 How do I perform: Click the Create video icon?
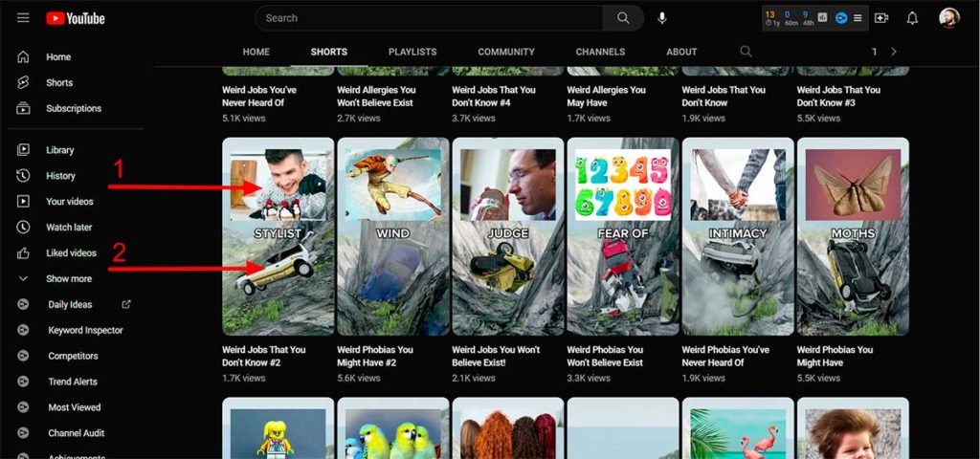point(881,18)
